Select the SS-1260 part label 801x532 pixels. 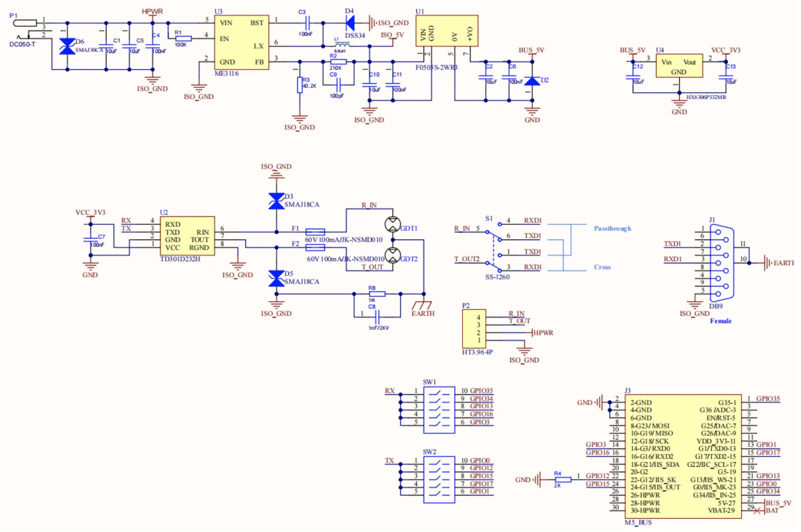click(x=497, y=277)
